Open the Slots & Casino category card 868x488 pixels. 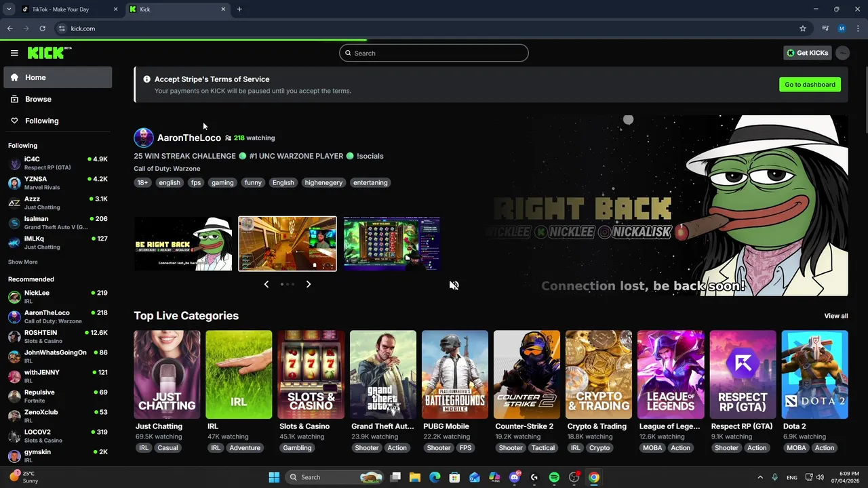(x=311, y=375)
